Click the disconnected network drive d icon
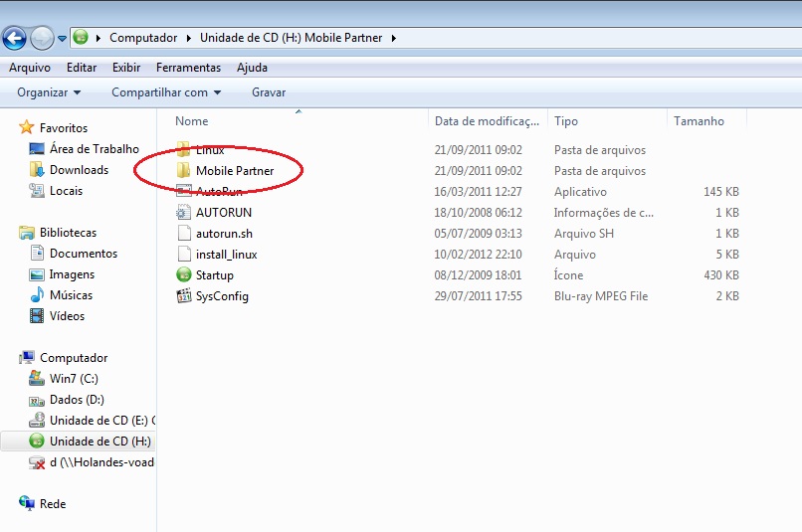Image resolution: width=802 pixels, height=532 pixels. coord(36,462)
